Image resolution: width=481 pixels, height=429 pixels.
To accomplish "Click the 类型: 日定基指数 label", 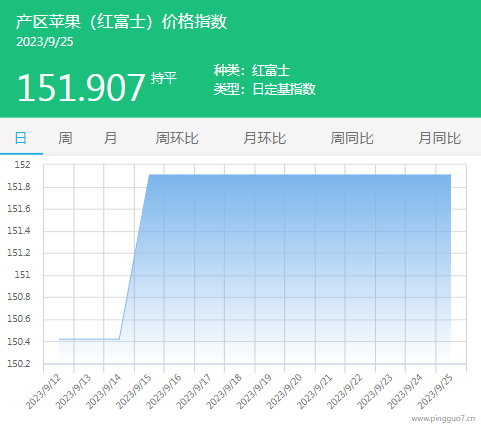I will click(264, 89).
